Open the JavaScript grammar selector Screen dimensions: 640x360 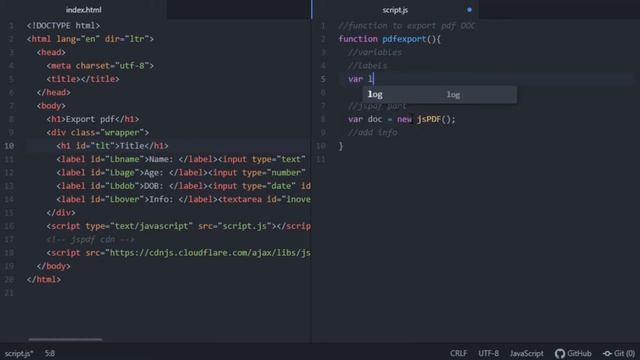(526, 353)
